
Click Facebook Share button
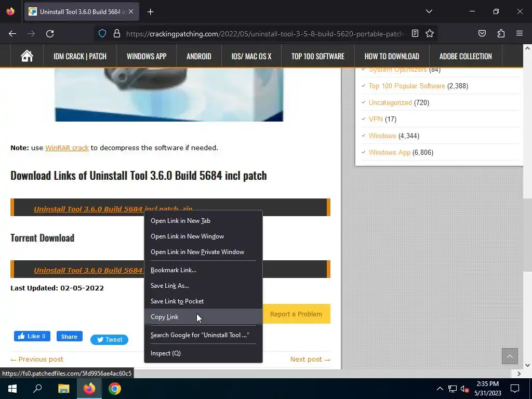coord(69,337)
